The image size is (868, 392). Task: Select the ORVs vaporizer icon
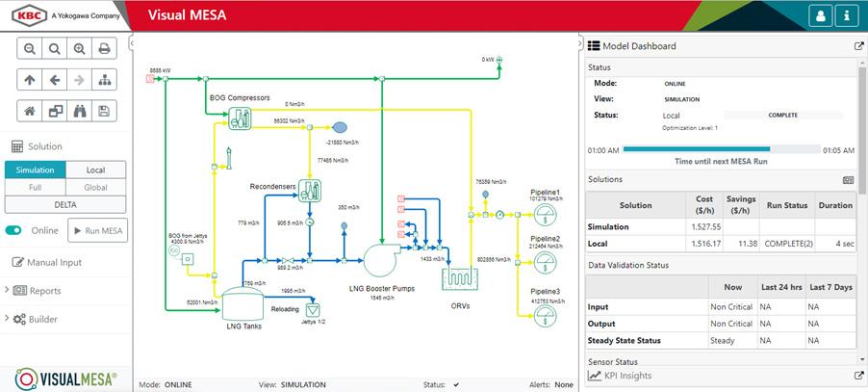(460, 278)
